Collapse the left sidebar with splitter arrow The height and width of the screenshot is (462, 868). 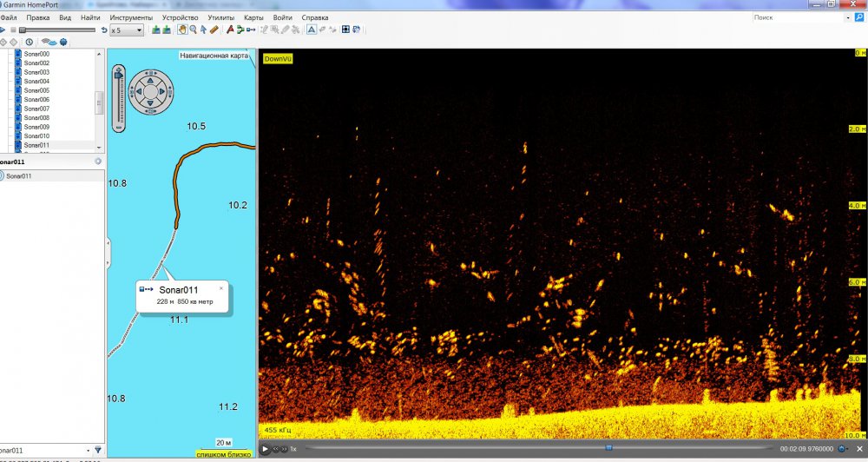[x=108, y=243]
